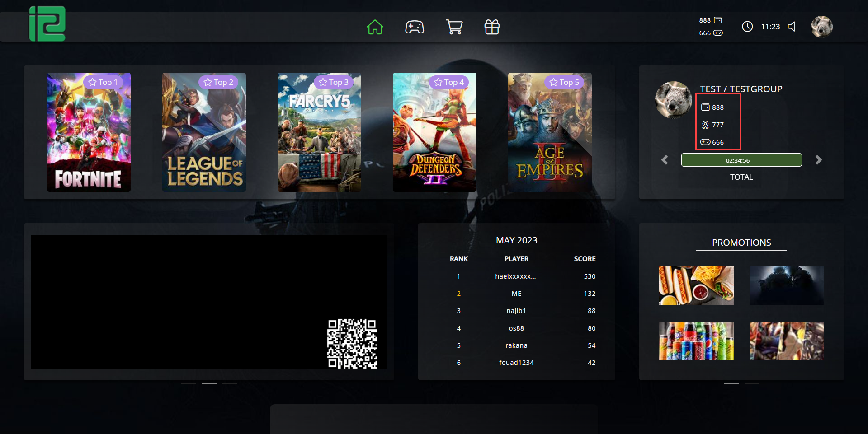The image size is (868, 434).
Task: Mute sound with the speaker icon
Action: (792, 27)
